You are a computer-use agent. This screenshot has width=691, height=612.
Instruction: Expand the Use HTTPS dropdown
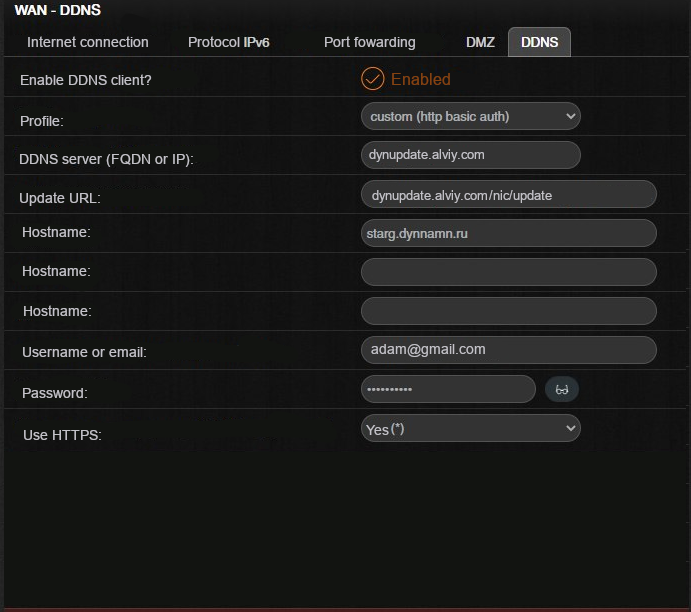(471, 428)
